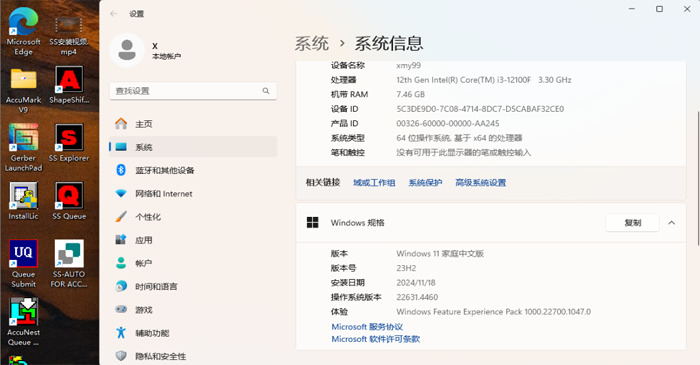This screenshot has width=700, height=365.
Task: Open 蓝牙和其他设备 settings
Action: pyautogui.click(x=193, y=170)
